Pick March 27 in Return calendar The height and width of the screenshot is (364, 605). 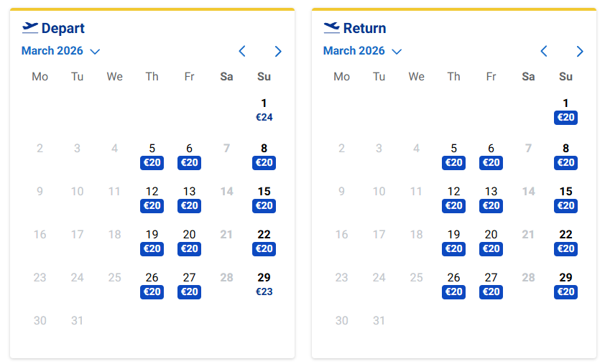click(491, 284)
